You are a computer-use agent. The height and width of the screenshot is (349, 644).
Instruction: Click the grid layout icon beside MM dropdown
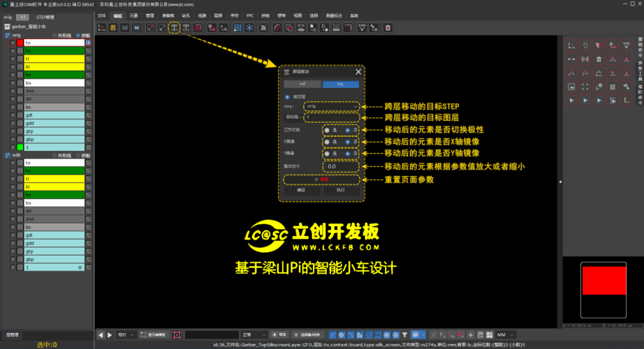coord(489,335)
